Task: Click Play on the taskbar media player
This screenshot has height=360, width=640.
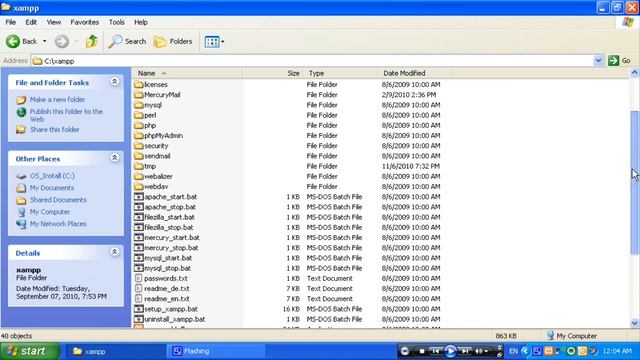Action: [x=450, y=351]
